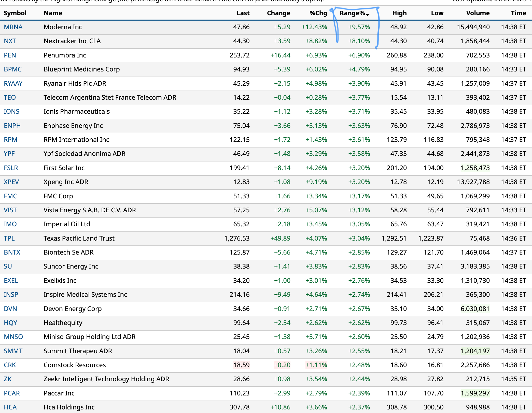
Task: Open the XPEV symbol link
Action: pos(11,182)
